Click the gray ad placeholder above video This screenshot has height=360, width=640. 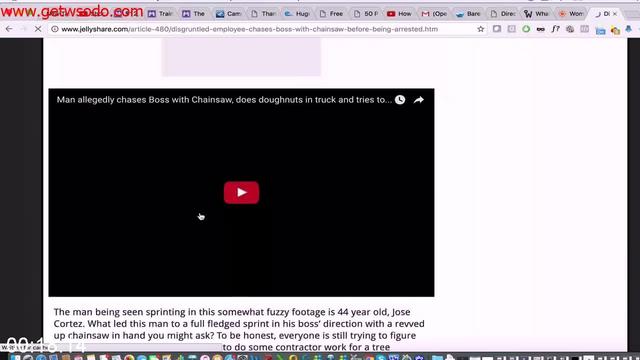[x=241, y=57]
